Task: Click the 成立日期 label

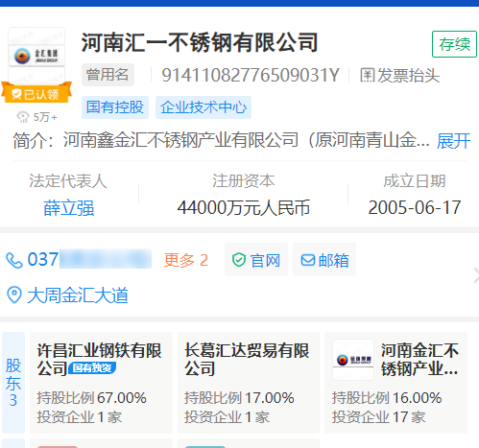Action: pos(415,181)
